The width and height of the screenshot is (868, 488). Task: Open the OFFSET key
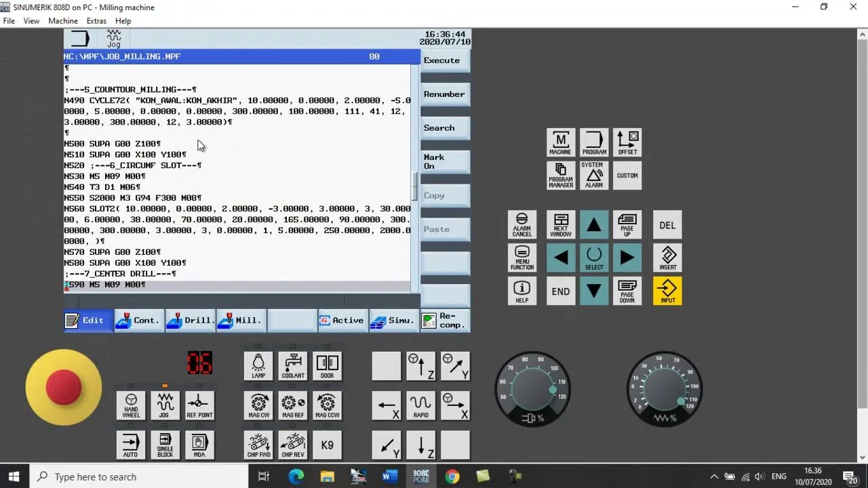pyautogui.click(x=627, y=142)
